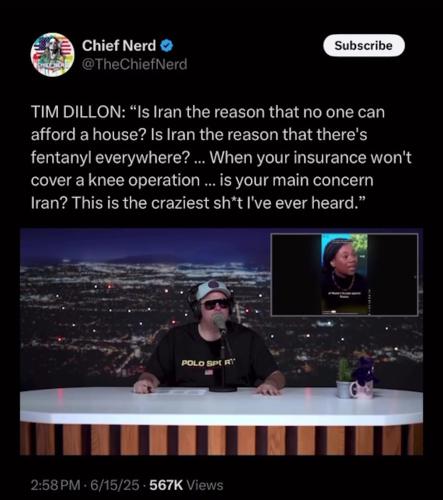Click the microphone in the video
This screenshot has width=443, height=500.
(220, 322)
